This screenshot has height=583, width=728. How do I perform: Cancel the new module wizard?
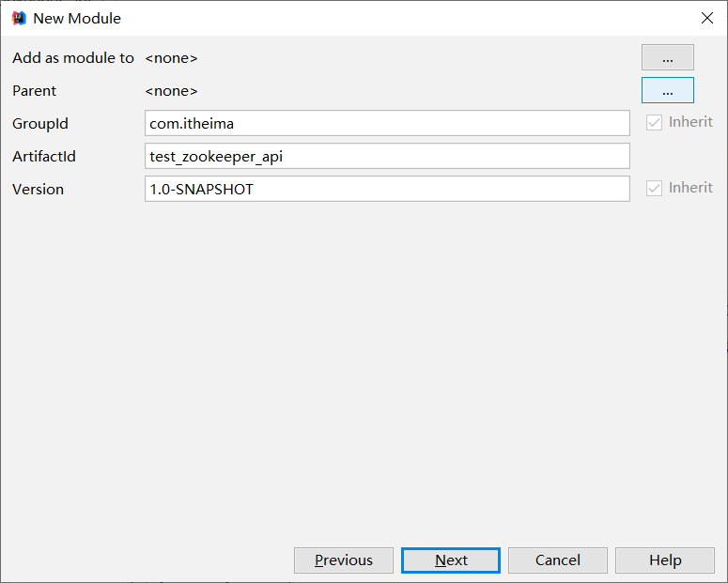[x=558, y=560]
